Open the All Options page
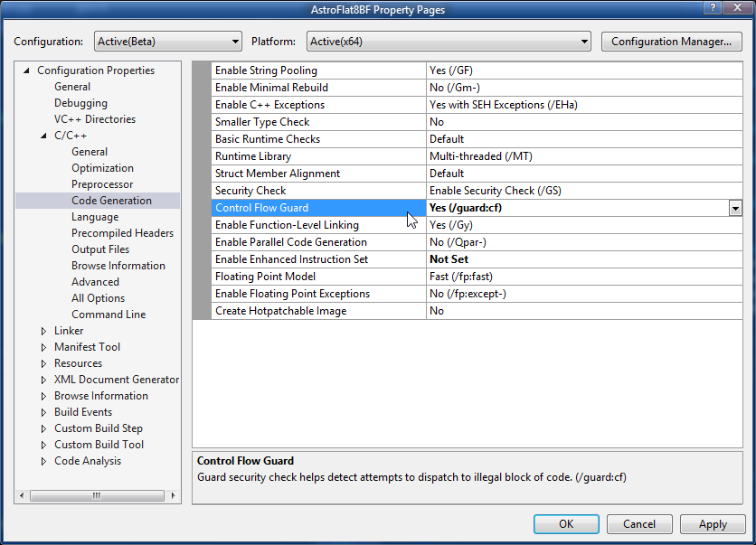This screenshot has width=756, height=545. [98, 298]
